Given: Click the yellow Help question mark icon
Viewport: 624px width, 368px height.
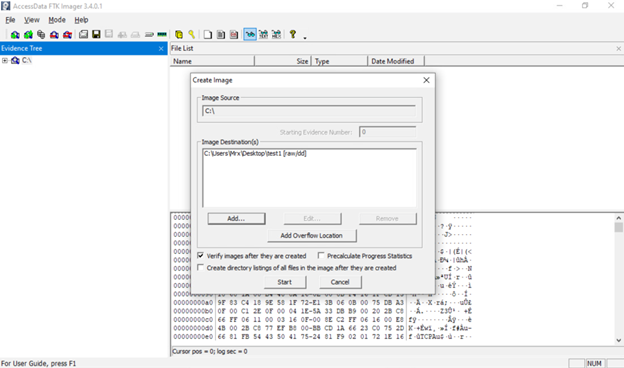Looking at the screenshot, I should (x=292, y=35).
